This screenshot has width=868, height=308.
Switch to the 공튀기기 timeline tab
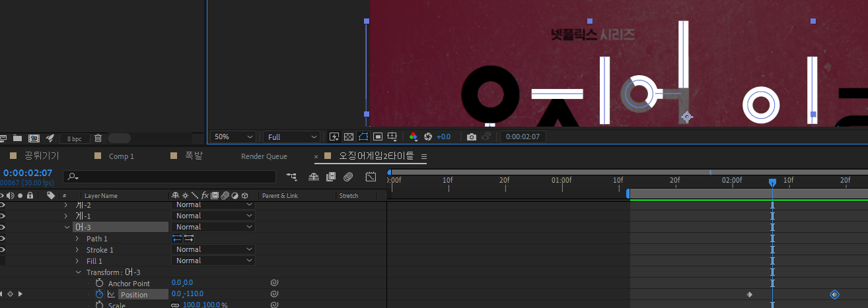tap(42, 156)
